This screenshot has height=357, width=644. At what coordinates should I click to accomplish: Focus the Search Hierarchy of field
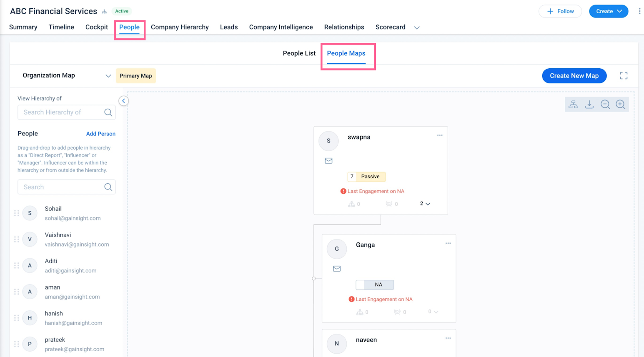(67, 112)
